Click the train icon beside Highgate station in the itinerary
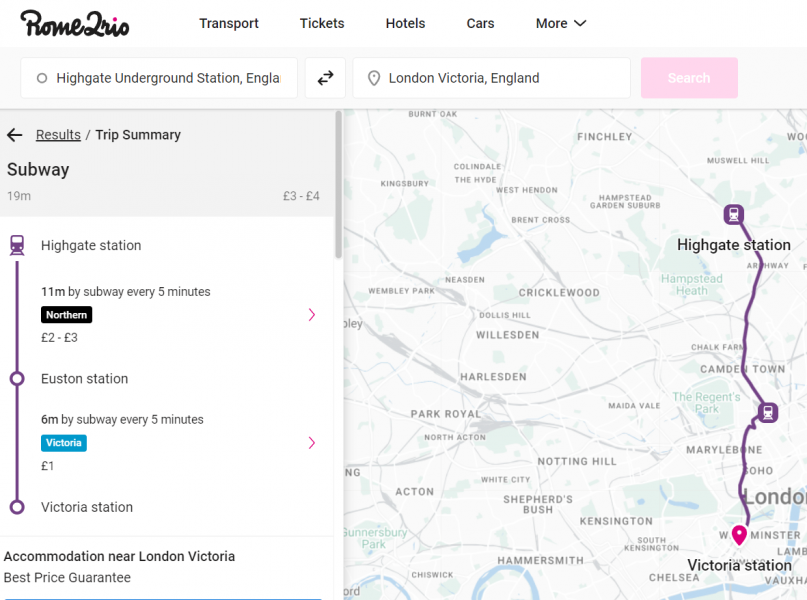807x600 pixels. 17,245
